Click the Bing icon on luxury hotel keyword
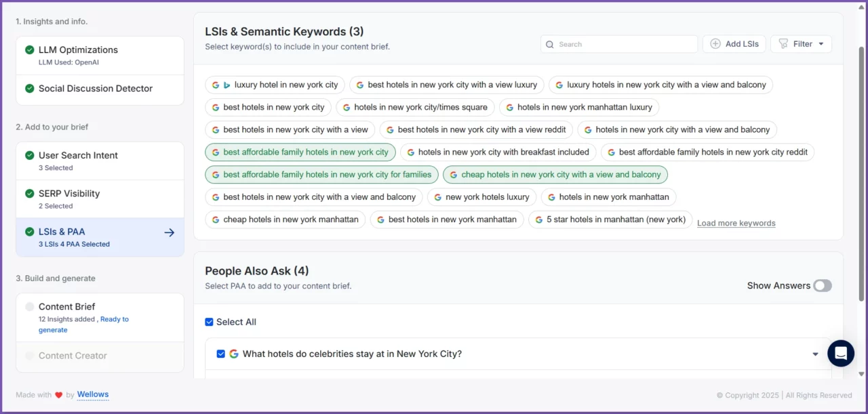Image resolution: width=868 pixels, height=414 pixels. click(x=226, y=85)
